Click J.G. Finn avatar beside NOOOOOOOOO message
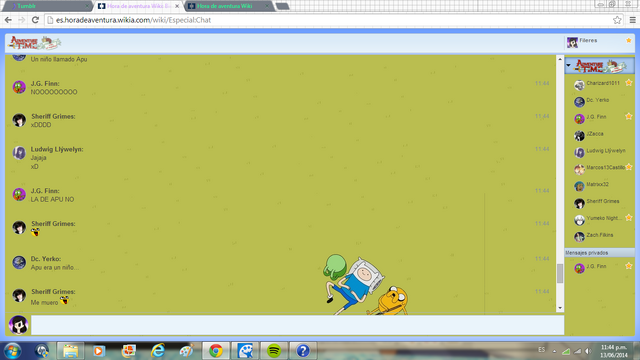The image size is (640, 360). [19, 87]
